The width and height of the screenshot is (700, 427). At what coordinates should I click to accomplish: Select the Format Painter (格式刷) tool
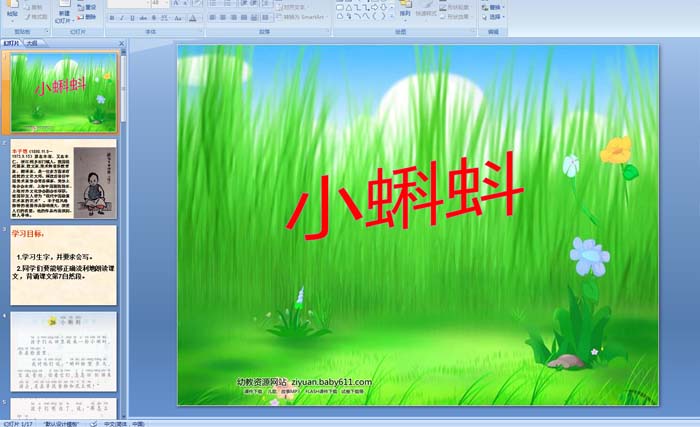(36, 17)
